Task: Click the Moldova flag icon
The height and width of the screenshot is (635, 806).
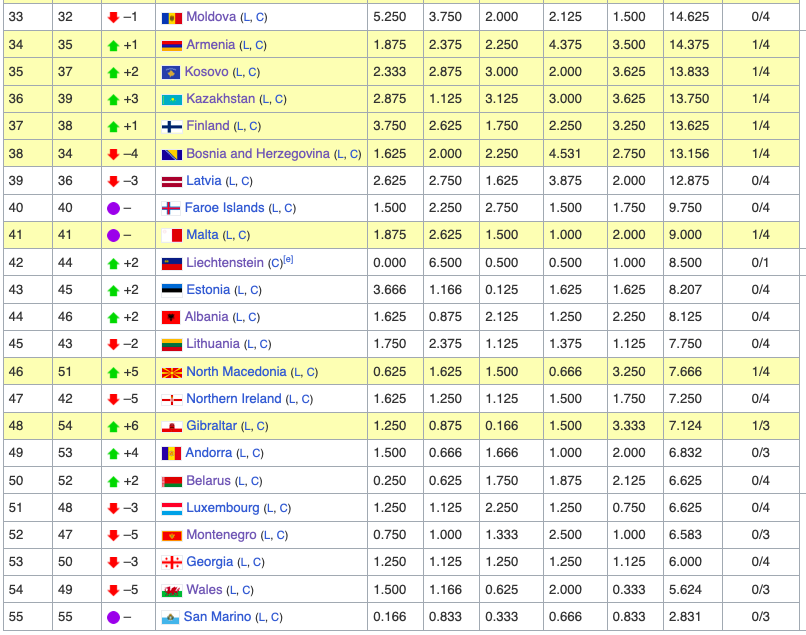Action: (x=171, y=18)
